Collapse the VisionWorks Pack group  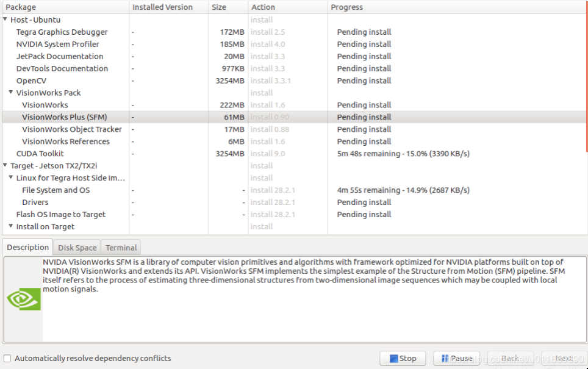[11, 92]
